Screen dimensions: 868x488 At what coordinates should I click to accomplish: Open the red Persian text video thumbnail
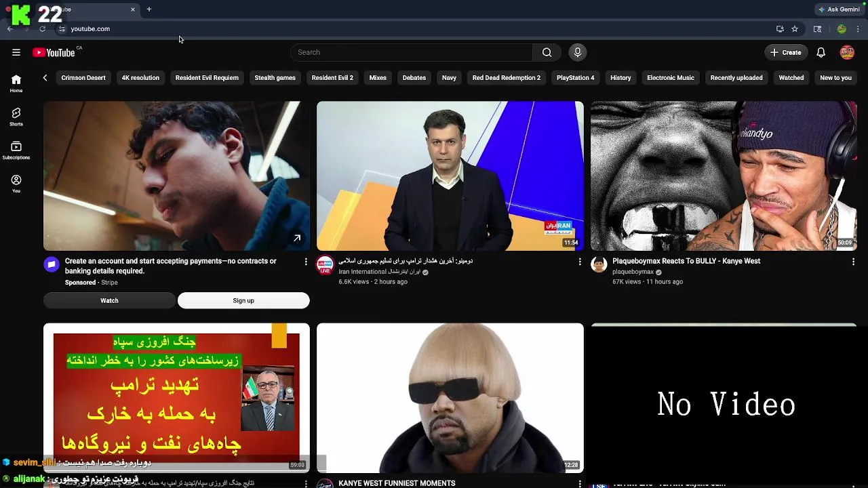click(176, 398)
